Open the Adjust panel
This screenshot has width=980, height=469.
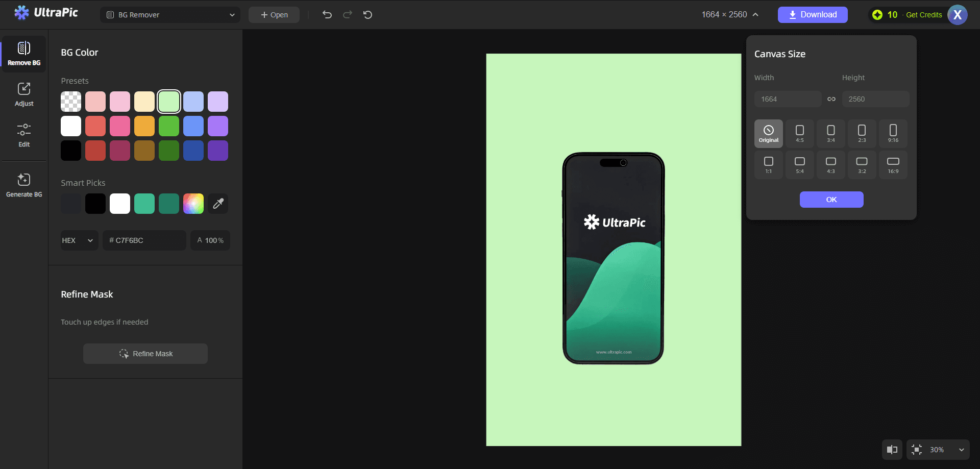(x=24, y=94)
